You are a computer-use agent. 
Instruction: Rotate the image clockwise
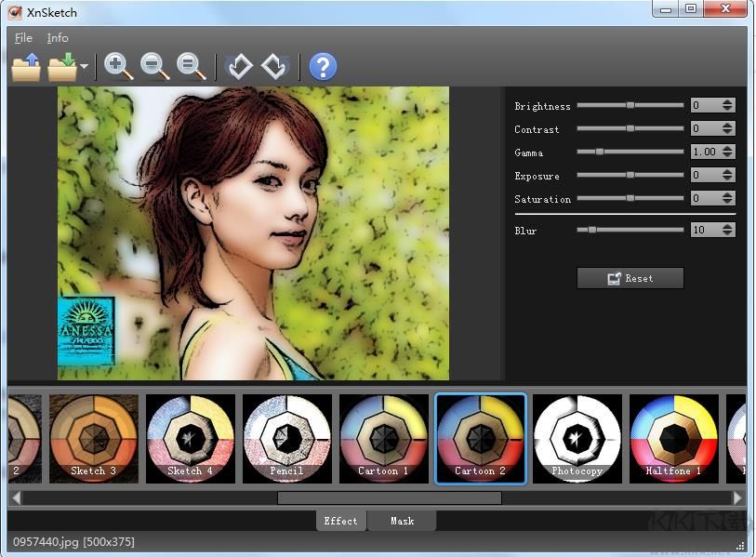pos(274,67)
